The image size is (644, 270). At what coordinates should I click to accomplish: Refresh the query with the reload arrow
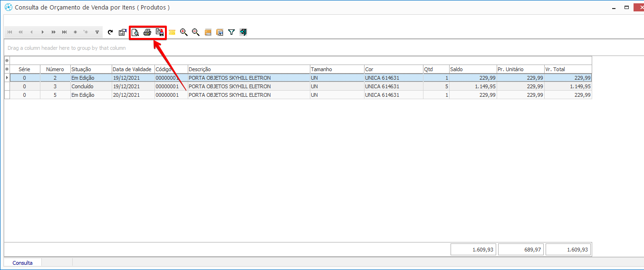click(x=110, y=32)
